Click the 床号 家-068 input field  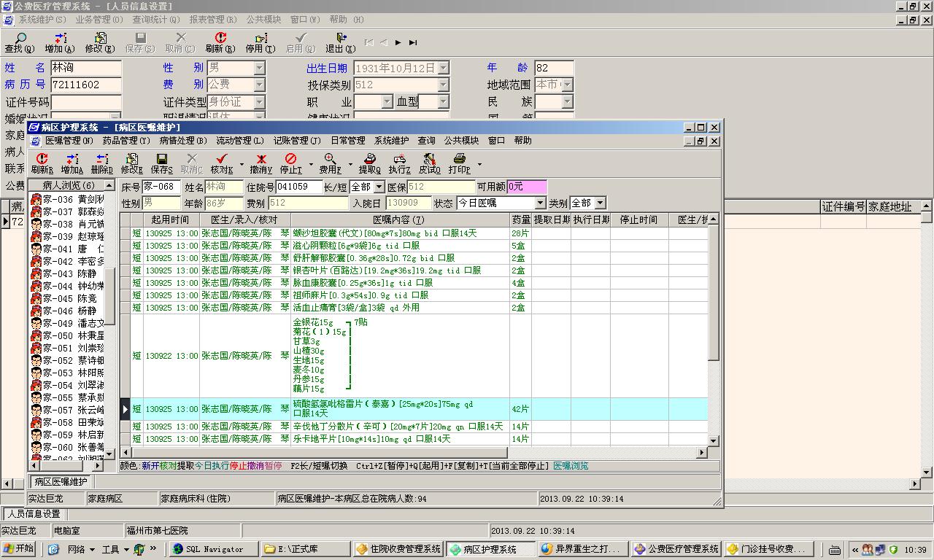161,187
